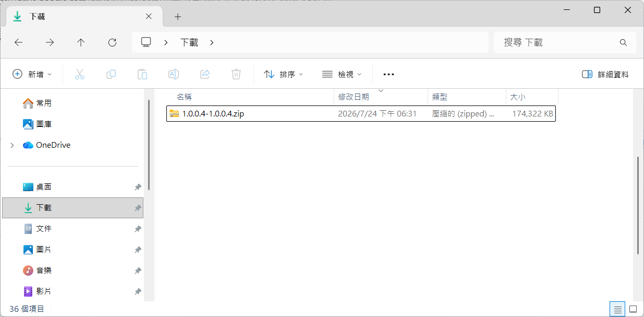Open the 檢視 view dropdown
The height and width of the screenshot is (317, 644).
click(342, 74)
